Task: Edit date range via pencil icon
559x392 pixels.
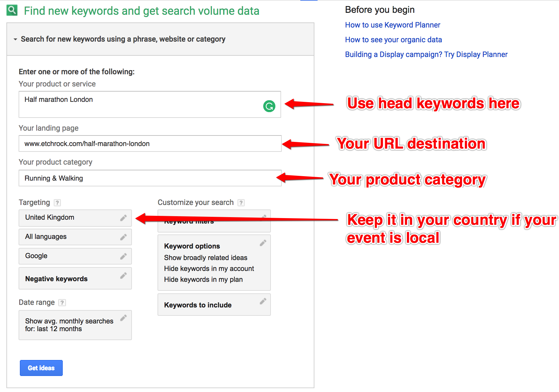Action: coord(123,318)
